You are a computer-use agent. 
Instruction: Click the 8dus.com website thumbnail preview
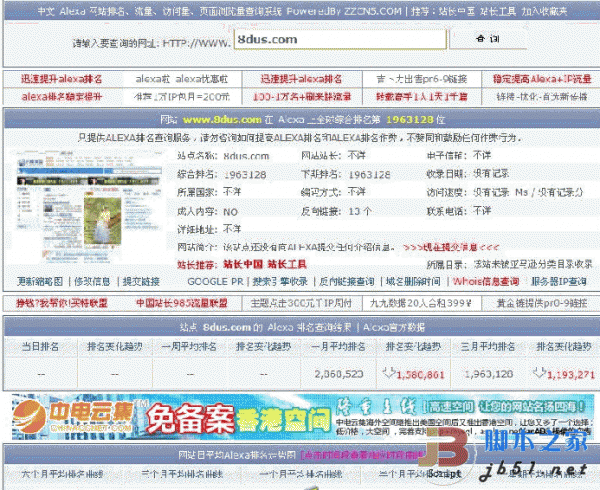point(88,206)
